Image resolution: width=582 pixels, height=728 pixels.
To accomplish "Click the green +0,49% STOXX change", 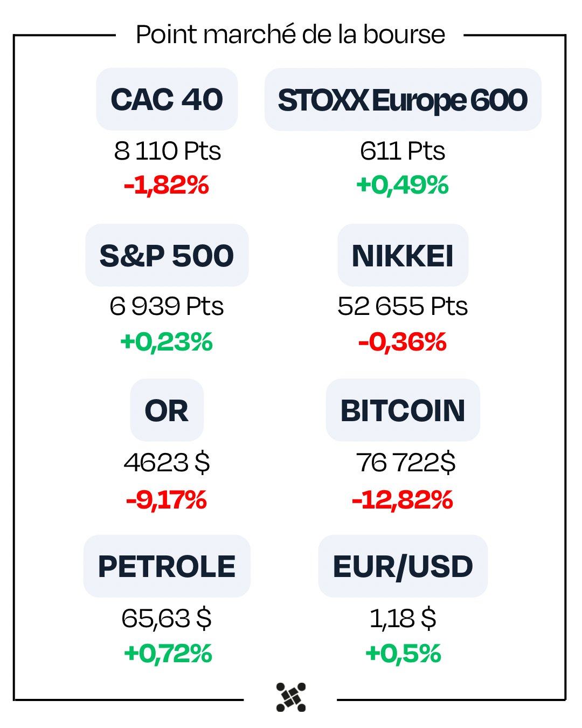I will (x=403, y=185).
